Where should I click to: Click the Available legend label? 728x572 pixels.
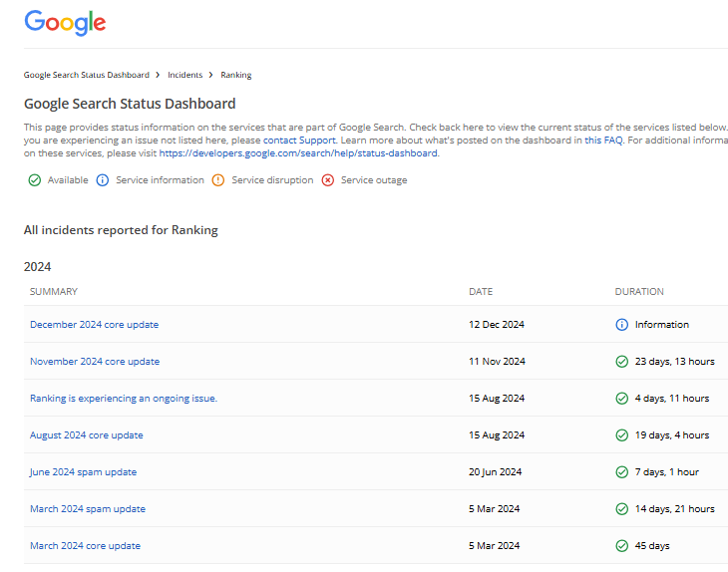pos(68,180)
